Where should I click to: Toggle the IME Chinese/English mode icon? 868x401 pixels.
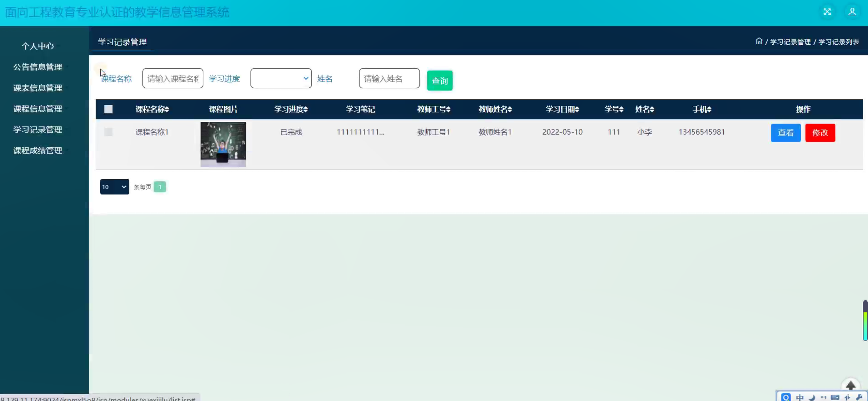(799, 397)
